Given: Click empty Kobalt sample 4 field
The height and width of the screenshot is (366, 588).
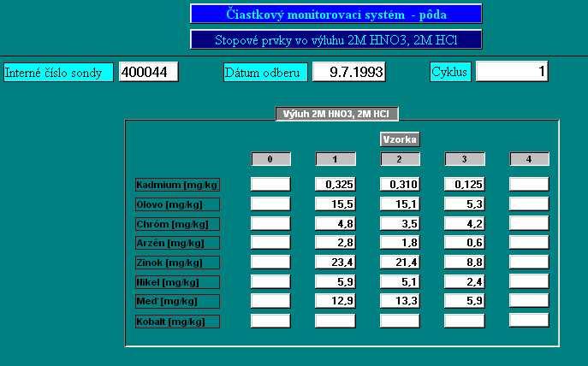Looking at the screenshot, I should click(x=529, y=321).
